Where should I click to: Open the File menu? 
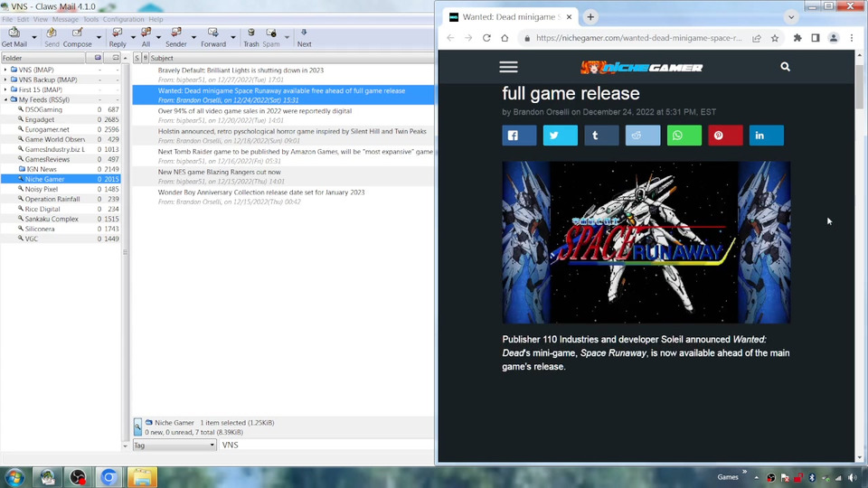point(7,19)
